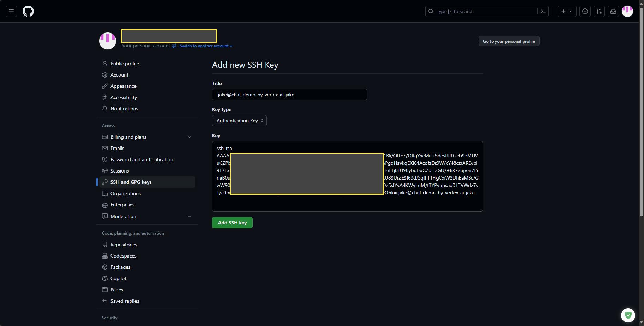644x326 pixels.
Task: Open the Authentication Key type dropdown
Action: pyautogui.click(x=239, y=121)
